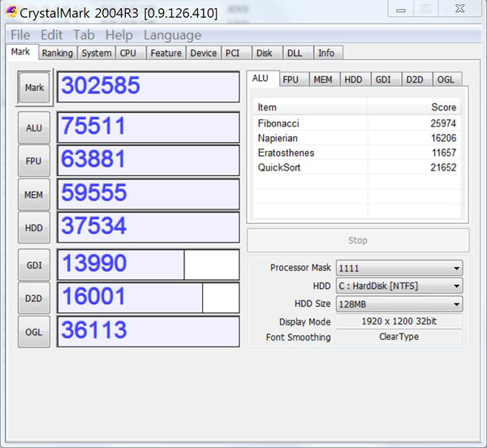Click the OGL score 36113 field
The image size is (487, 448).
(x=149, y=332)
